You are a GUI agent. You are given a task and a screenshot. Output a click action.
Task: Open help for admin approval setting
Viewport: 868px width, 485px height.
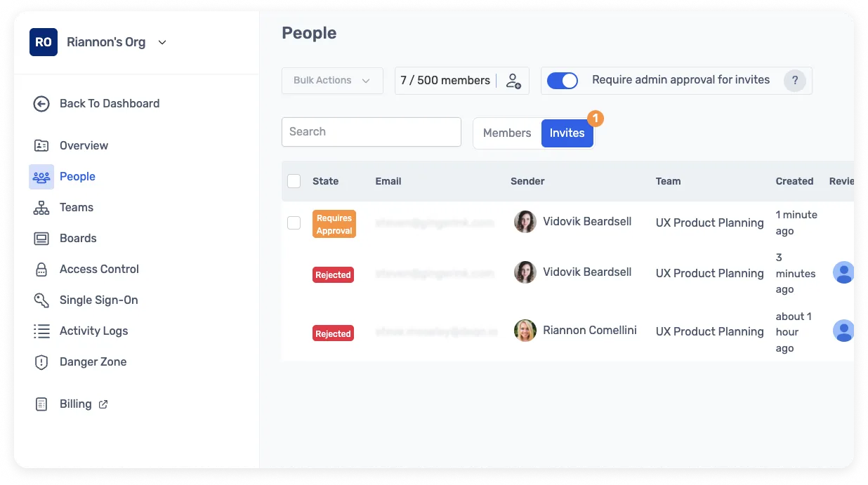(x=794, y=81)
